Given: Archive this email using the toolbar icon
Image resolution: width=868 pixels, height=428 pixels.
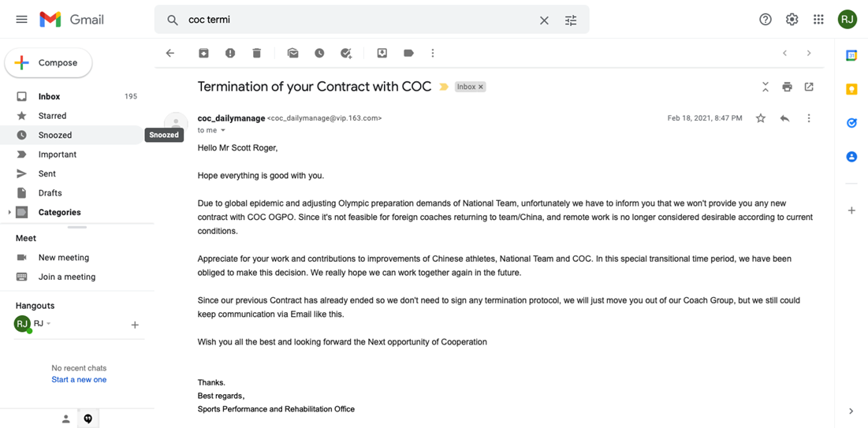Looking at the screenshot, I should pyautogui.click(x=203, y=54).
